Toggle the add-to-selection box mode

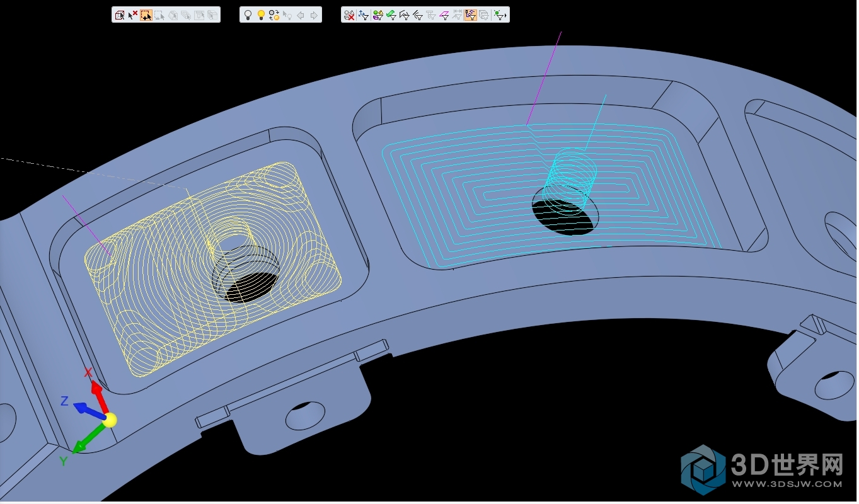(146, 15)
